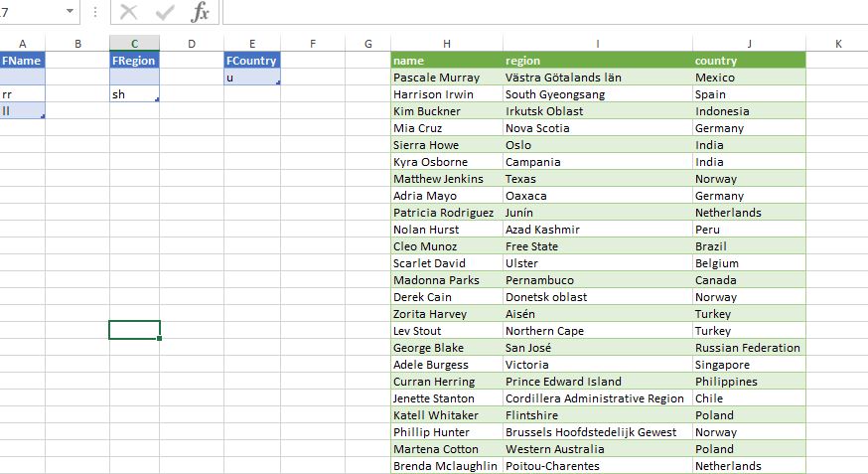Select the Kyra Osborne cell
868x474 pixels.
click(447, 162)
